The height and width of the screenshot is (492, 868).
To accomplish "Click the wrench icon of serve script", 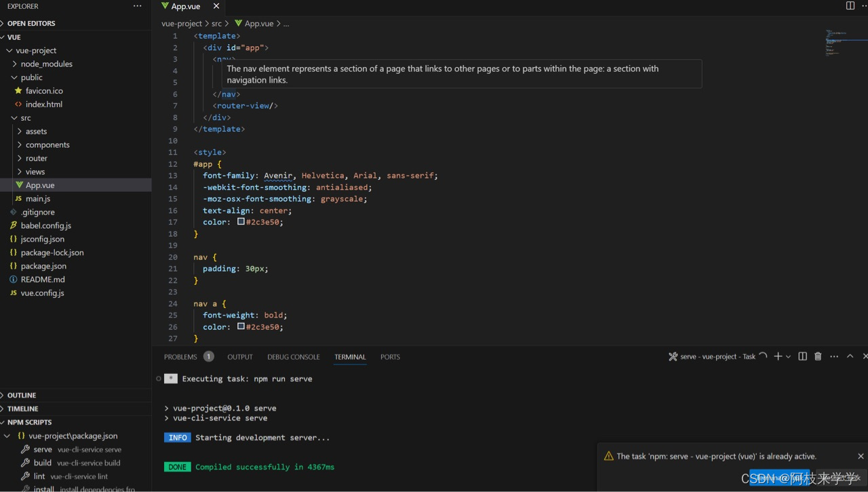I will [26, 449].
